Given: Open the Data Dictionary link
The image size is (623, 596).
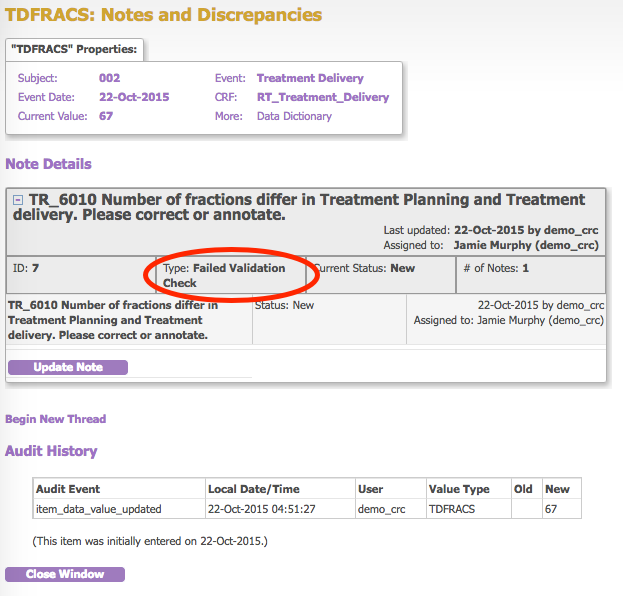Looking at the screenshot, I should (294, 116).
